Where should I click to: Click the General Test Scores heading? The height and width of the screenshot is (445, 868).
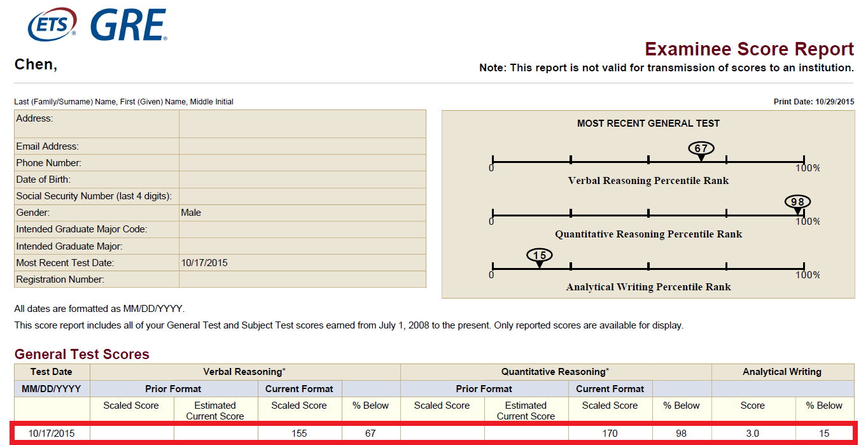coord(82,355)
